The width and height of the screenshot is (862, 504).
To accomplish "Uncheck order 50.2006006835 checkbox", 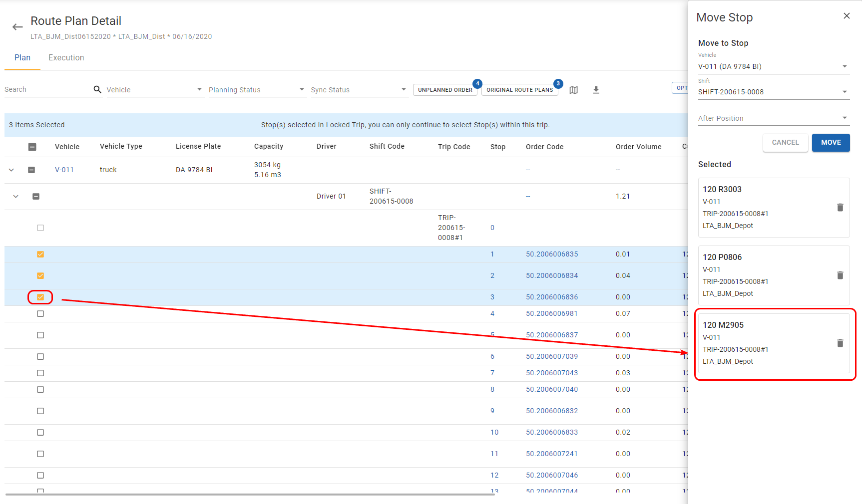I will click(40, 254).
